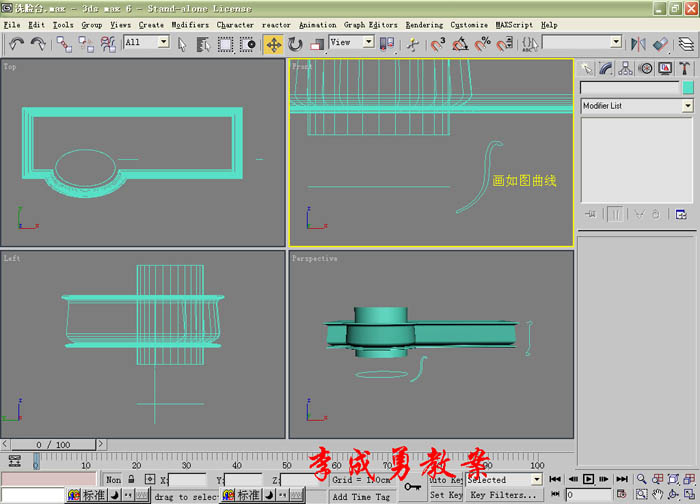Switch to the Display command panel tab
The image size is (700, 504).
[665, 68]
